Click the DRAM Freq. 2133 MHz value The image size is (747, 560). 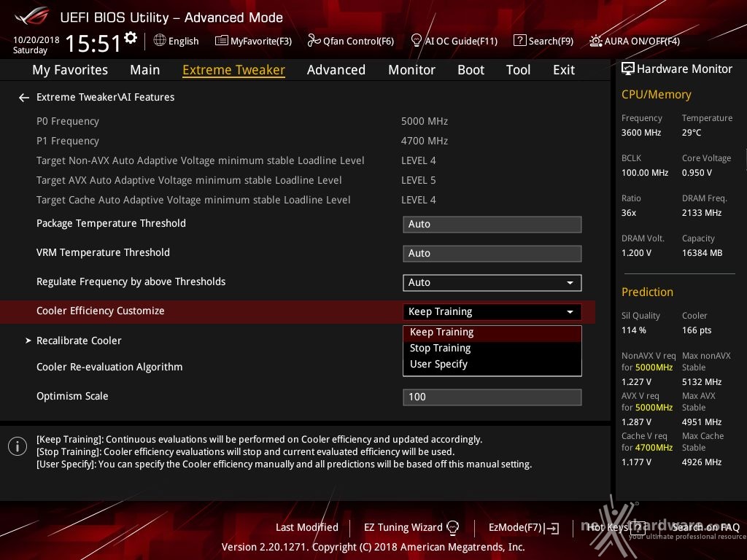click(701, 213)
